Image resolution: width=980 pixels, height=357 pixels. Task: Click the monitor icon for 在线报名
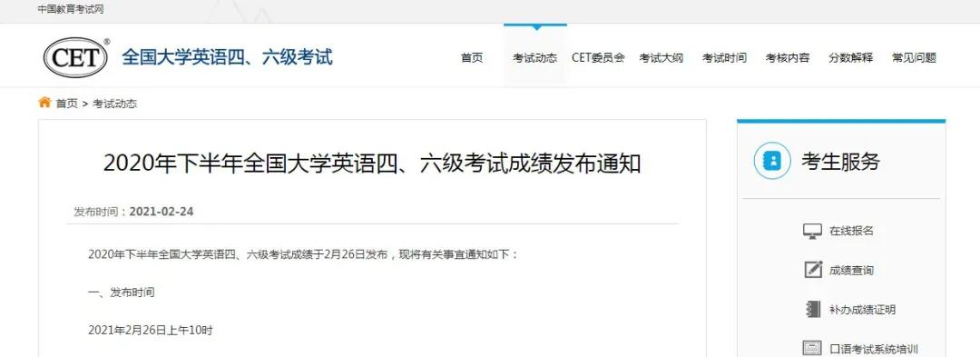coord(812,231)
